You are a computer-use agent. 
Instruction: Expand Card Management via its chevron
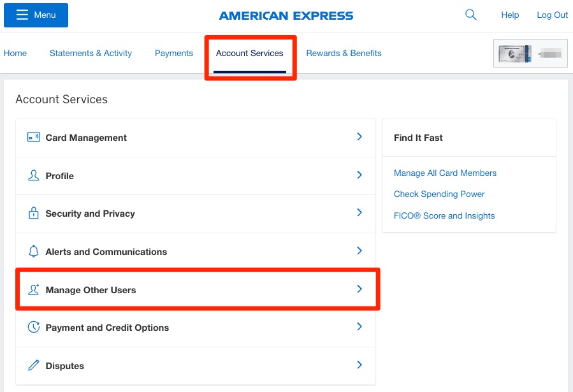[x=359, y=137]
